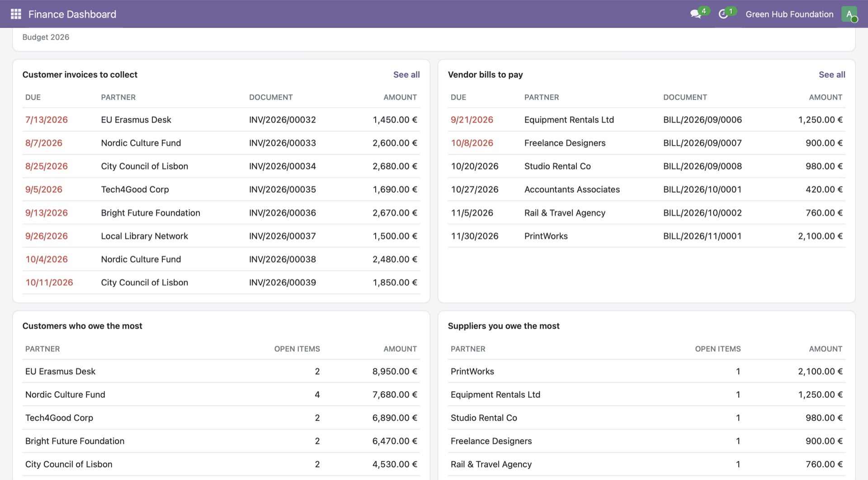This screenshot has width=868, height=480.
Task: Open invoice INV/2026/00039
Action: coord(283,282)
